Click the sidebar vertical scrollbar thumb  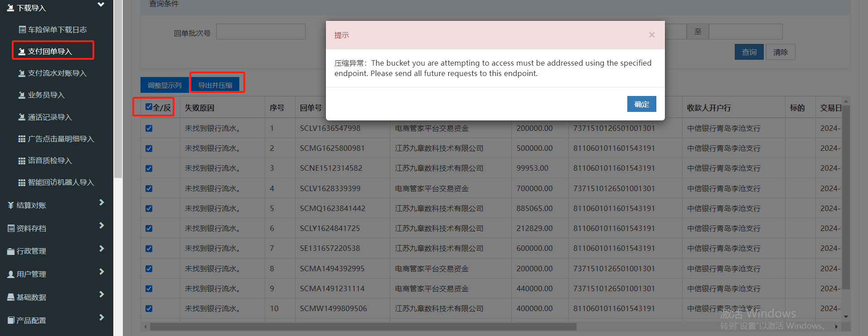click(x=118, y=89)
